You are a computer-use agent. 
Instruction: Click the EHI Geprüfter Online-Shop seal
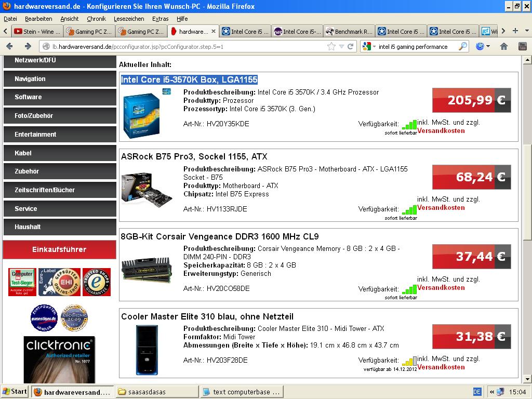coord(59,282)
